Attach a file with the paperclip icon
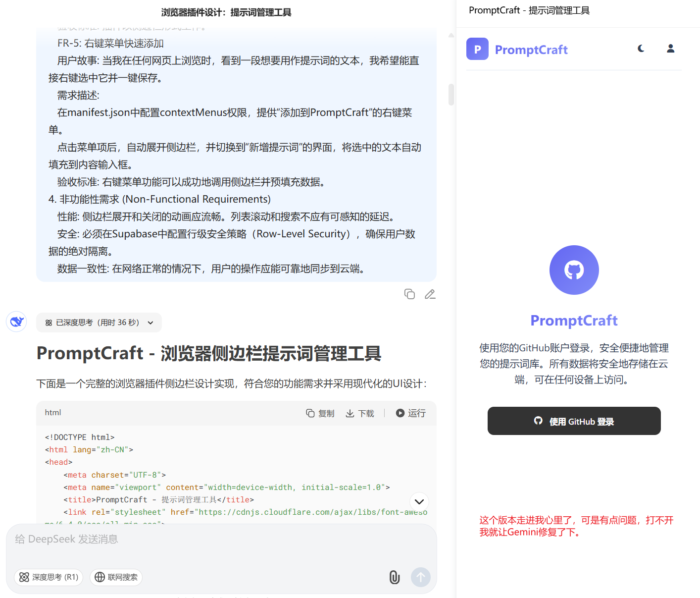Image resolution: width=700 pixels, height=598 pixels. click(x=395, y=577)
